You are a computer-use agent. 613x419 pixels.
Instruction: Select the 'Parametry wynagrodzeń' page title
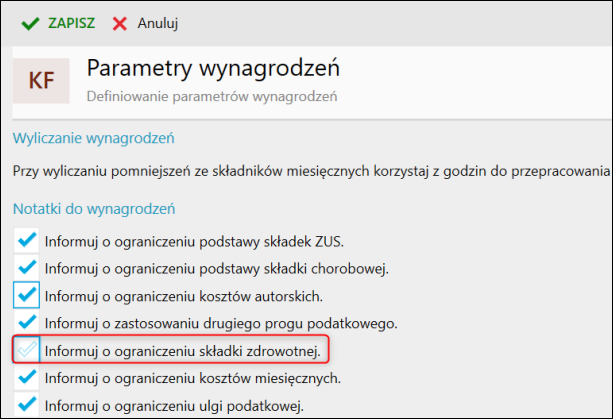point(213,68)
